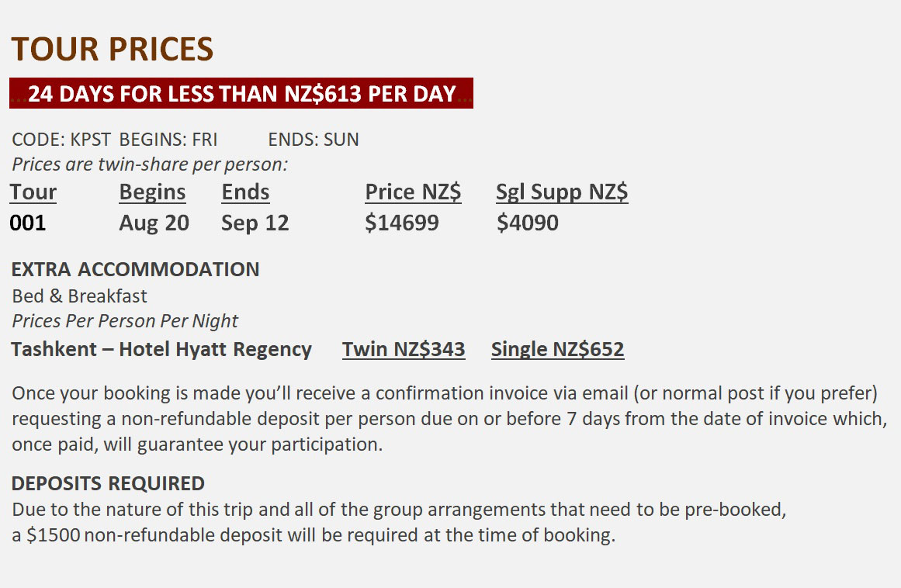
Task: Click the EXTRA ACCOMMODATION heading
Action: 135,270
